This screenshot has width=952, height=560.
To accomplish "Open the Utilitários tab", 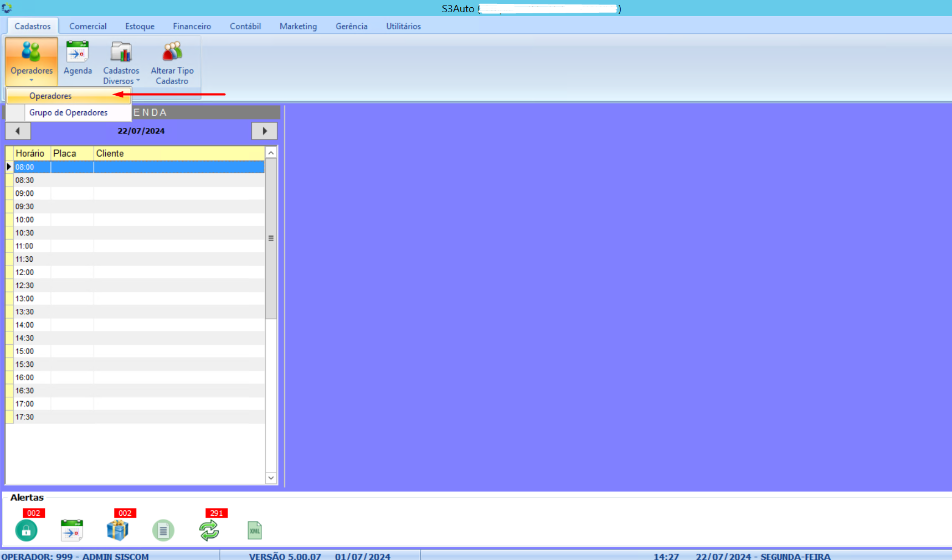I will [x=403, y=26].
